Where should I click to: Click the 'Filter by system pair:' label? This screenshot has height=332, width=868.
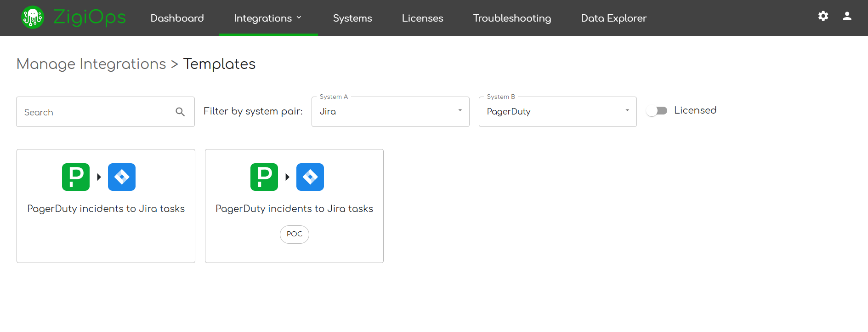tap(253, 111)
